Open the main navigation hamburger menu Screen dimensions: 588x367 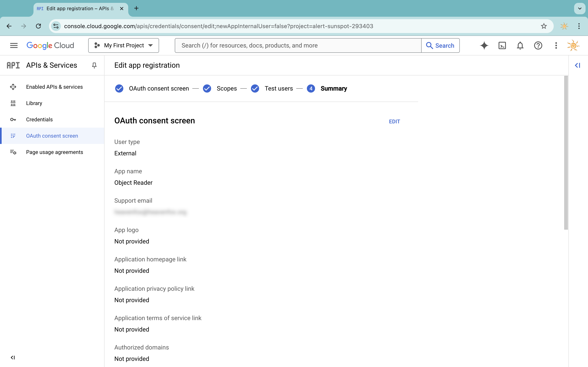14,45
